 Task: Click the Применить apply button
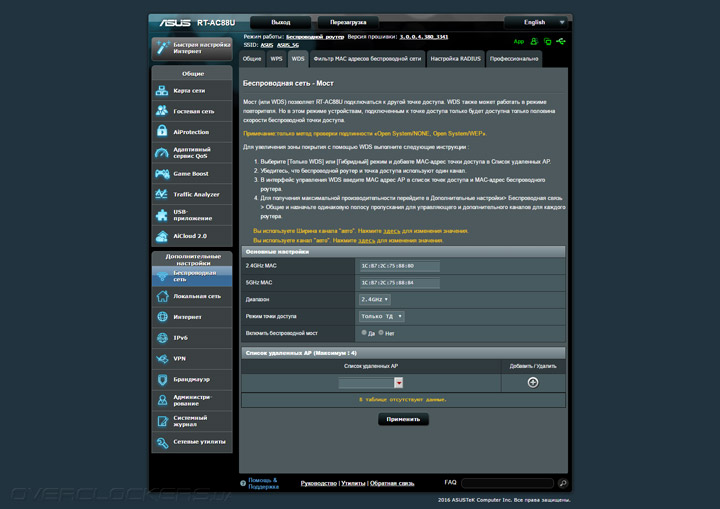pyautogui.click(x=403, y=419)
